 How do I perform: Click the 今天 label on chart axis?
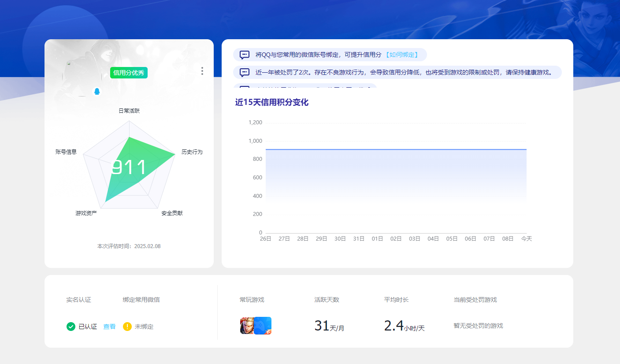click(527, 239)
